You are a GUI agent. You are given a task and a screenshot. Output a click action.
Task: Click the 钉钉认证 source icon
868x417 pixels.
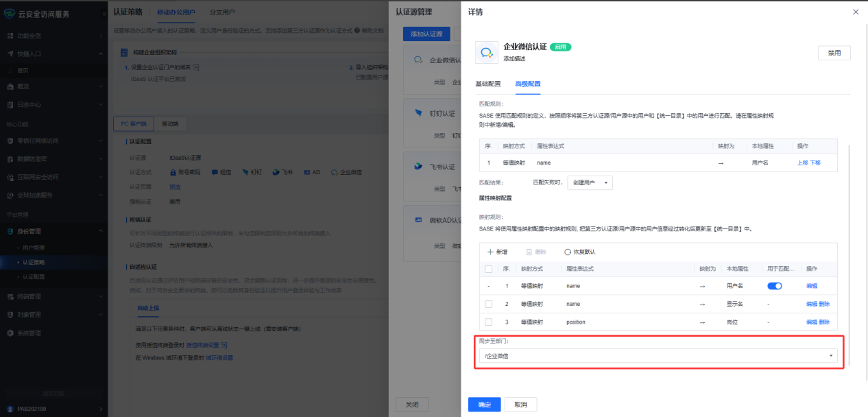click(418, 112)
